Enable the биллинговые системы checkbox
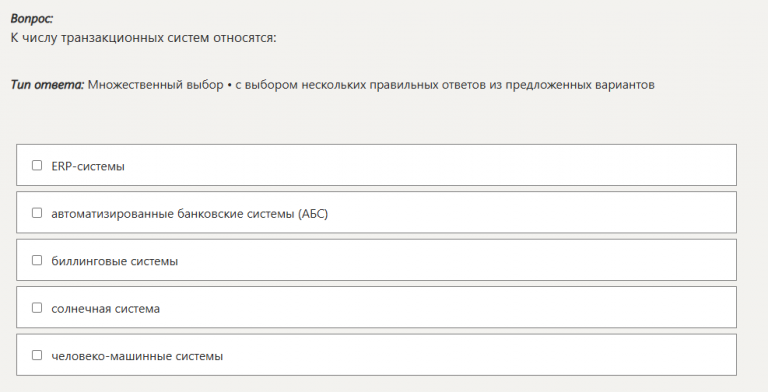The image size is (768, 392). click(x=37, y=260)
